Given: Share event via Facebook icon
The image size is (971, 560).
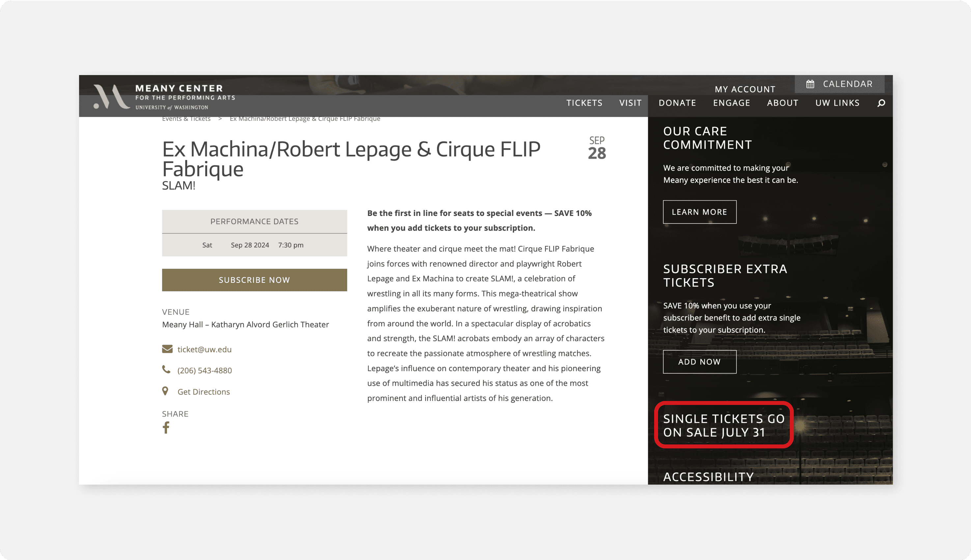Looking at the screenshot, I should pyautogui.click(x=166, y=427).
